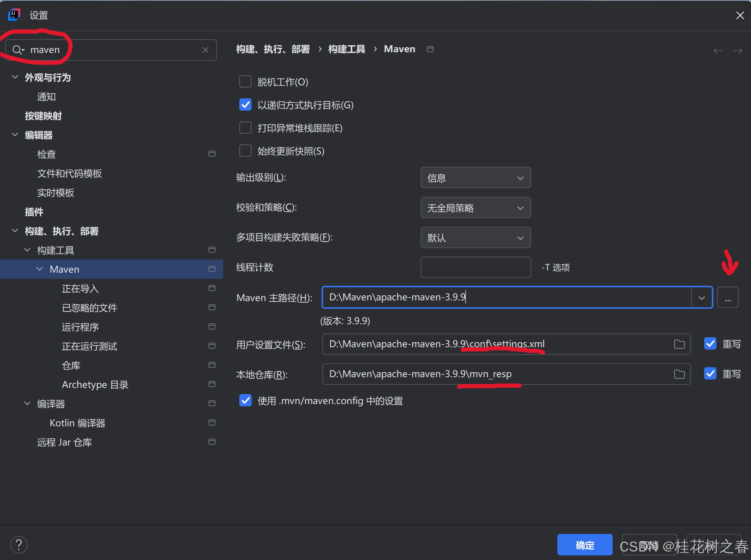Click the forward navigation arrow icon
751x560 pixels.
738,51
